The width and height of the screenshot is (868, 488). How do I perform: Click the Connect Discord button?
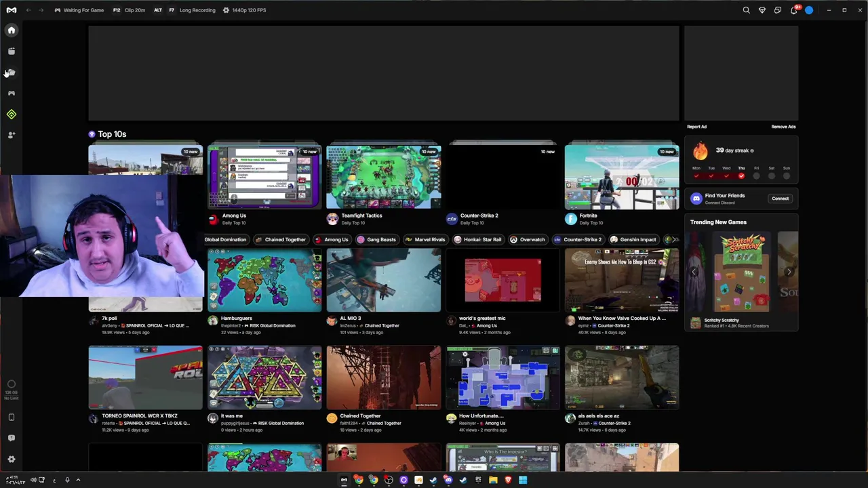780,199
